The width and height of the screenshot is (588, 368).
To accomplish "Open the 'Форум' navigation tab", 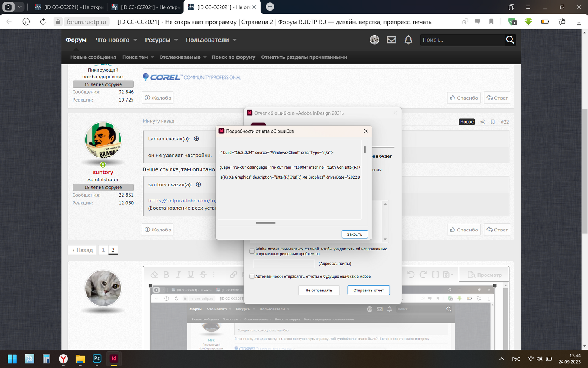I will coord(76,40).
